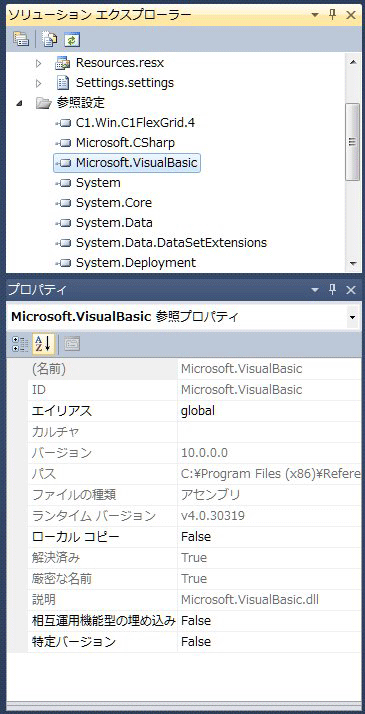Select the ランタイム バージョン property label
The height and width of the screenshot is (714, 365).
93,515
